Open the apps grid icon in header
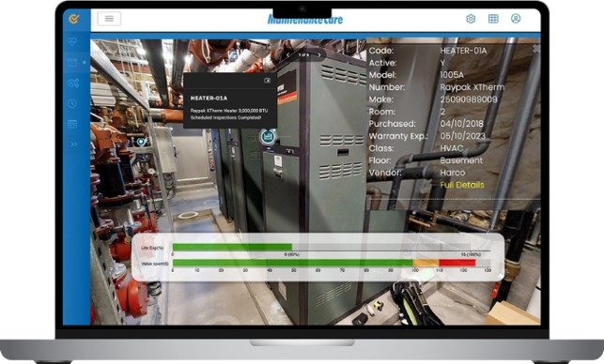The height and width of the screenshot is (364, 604). tap(493, 19)
